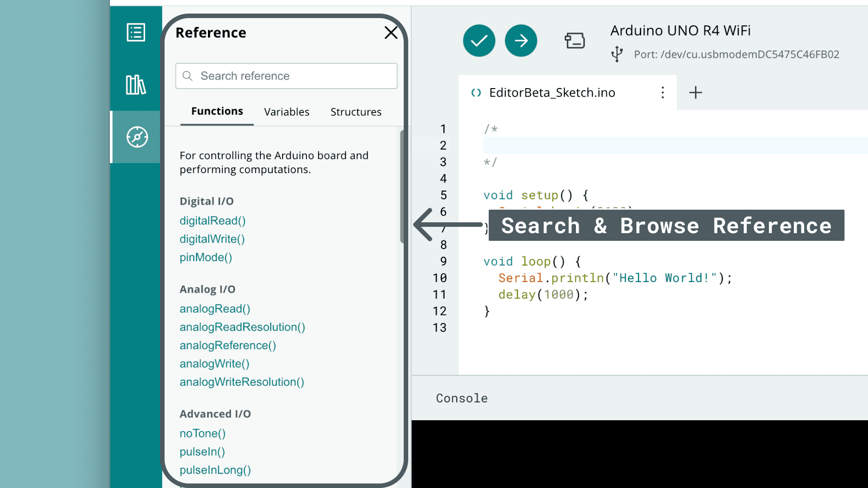Close the Reference panel
This screenshot has height=488, width=868.
pos(391,33)
